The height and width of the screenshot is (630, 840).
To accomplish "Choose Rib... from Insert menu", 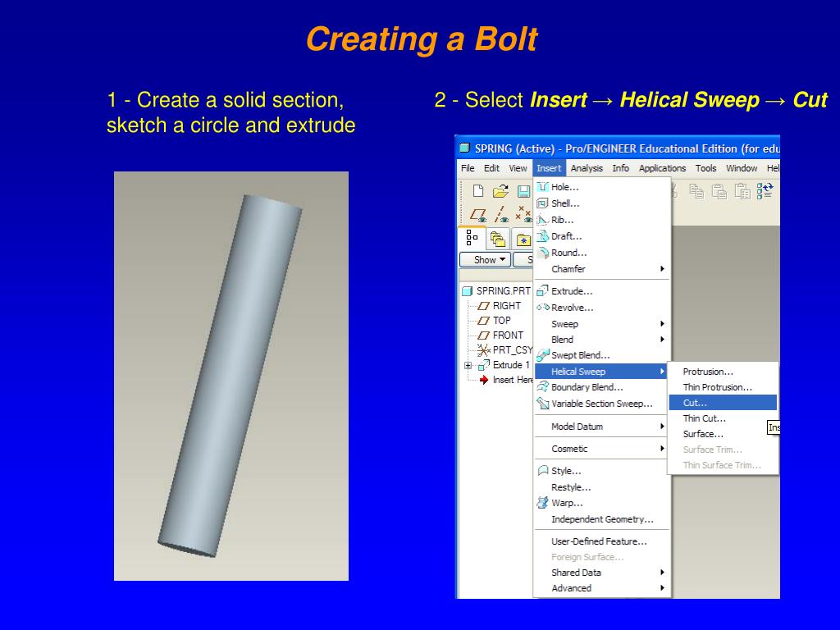I will coord(603,220).
